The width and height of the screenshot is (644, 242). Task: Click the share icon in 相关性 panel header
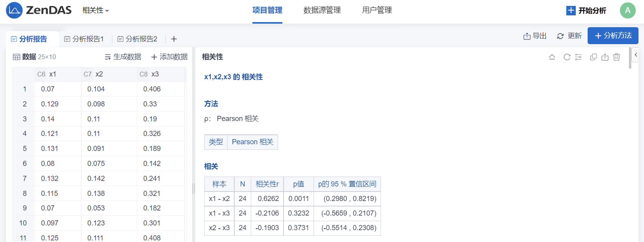605,57
